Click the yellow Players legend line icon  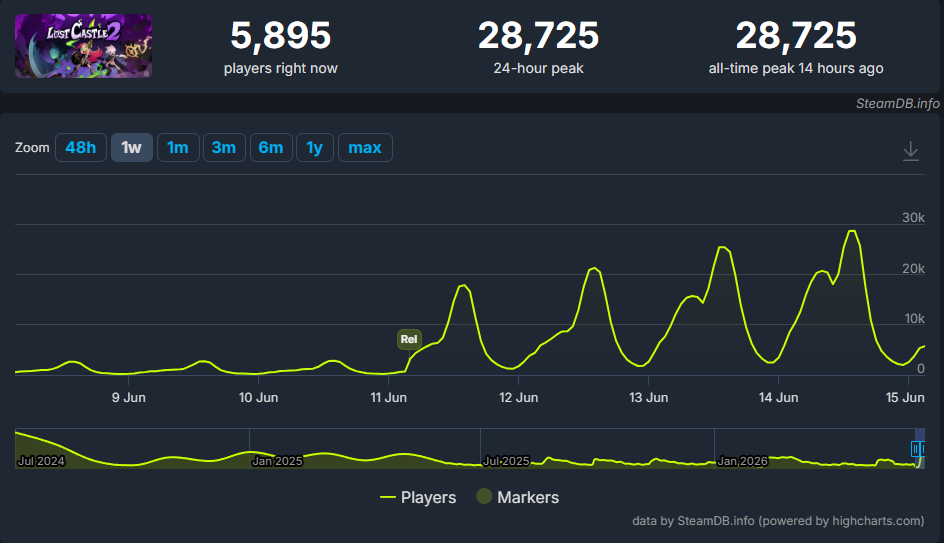point(388,497)
